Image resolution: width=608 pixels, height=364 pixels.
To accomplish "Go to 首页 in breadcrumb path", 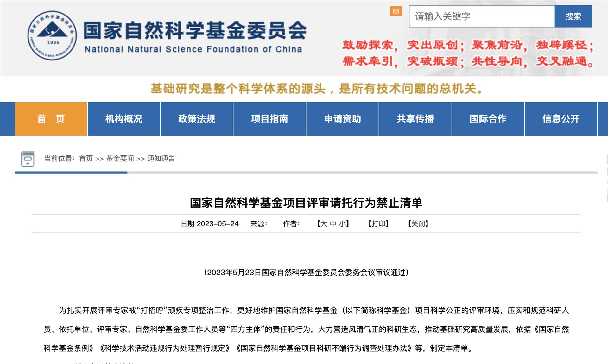I will (86, 159).
